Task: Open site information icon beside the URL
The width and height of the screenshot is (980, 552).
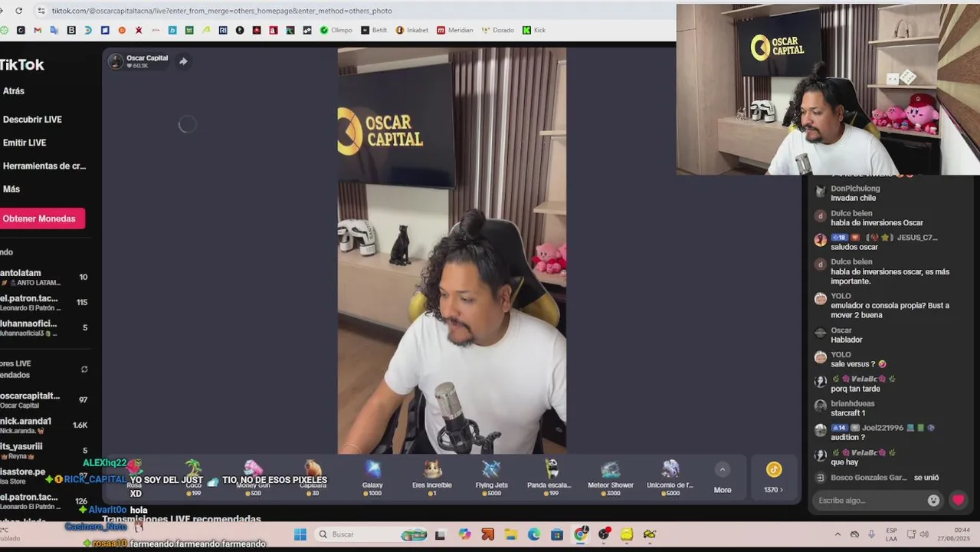Action: (41, 11)
